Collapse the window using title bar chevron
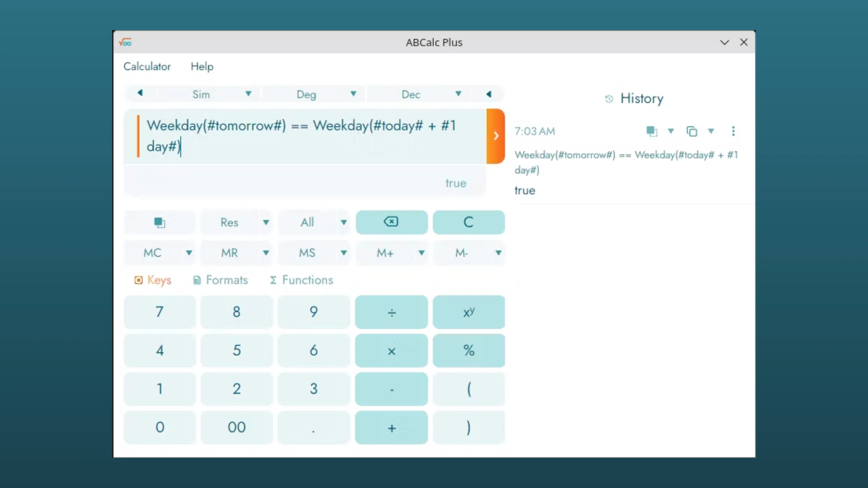Image resolution: width=868 pixels, height=488 pixels. 725,42
